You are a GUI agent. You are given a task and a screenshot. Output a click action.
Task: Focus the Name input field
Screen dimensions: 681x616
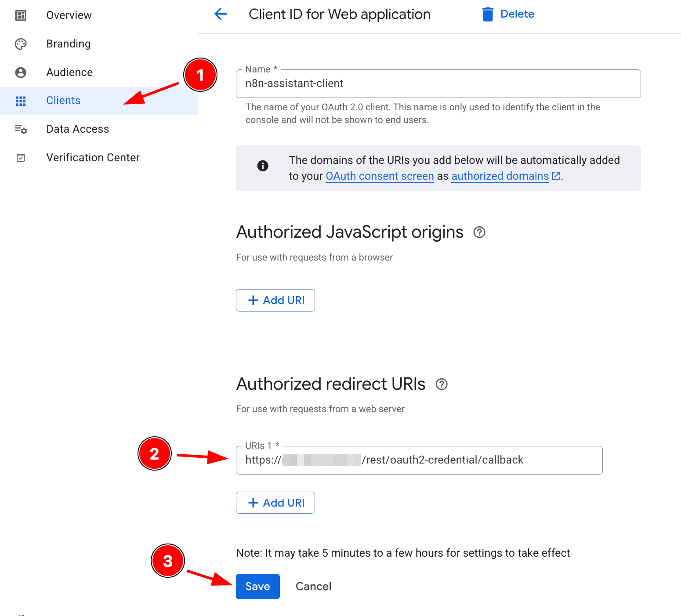(x=438, y=83)
